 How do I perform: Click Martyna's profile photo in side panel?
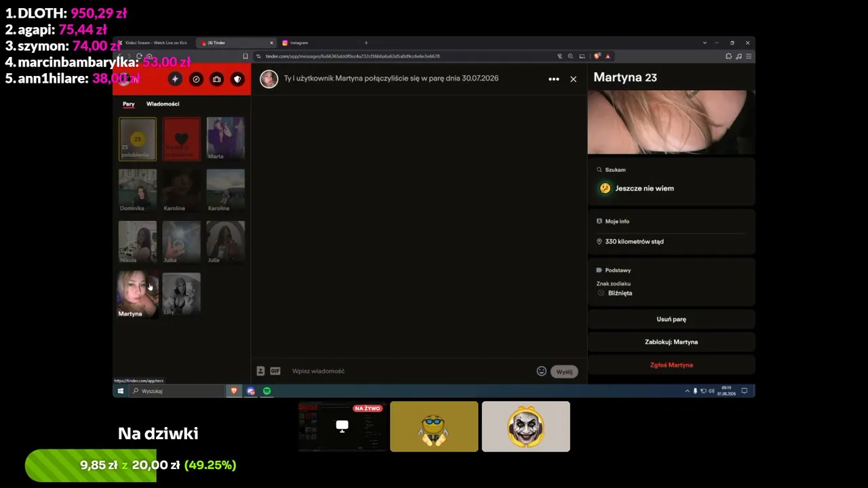(671, 123)
